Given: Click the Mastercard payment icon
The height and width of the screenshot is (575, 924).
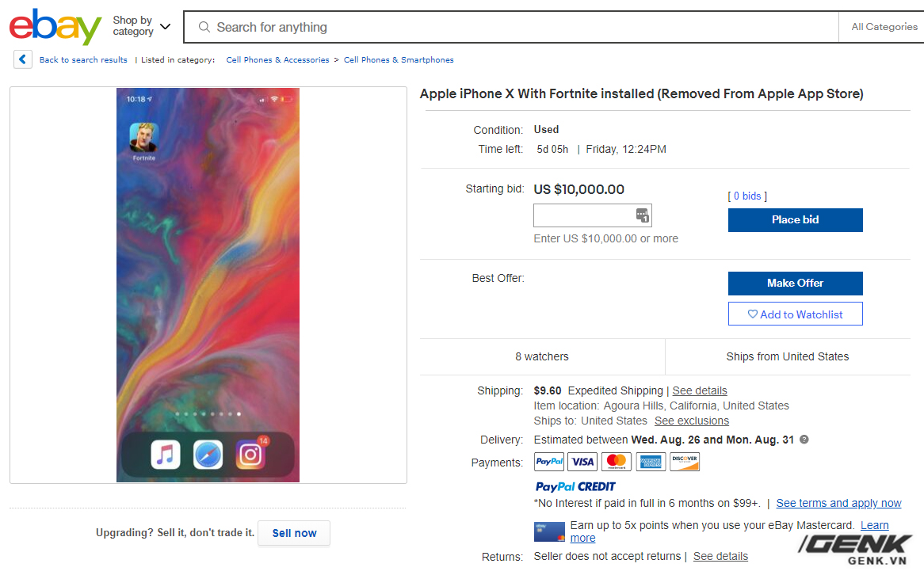Looking at the screenshot, I should 616,462.
